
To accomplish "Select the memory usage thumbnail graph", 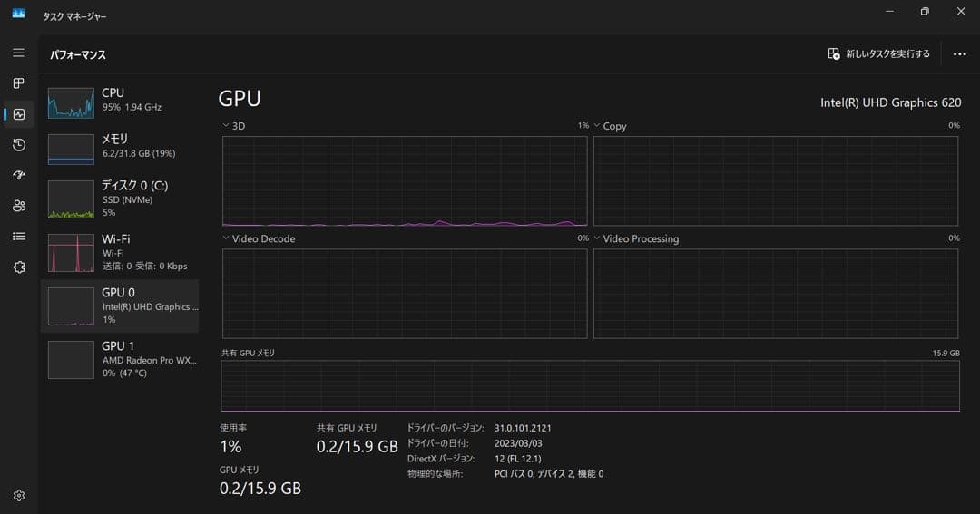I will pos(71,150).
